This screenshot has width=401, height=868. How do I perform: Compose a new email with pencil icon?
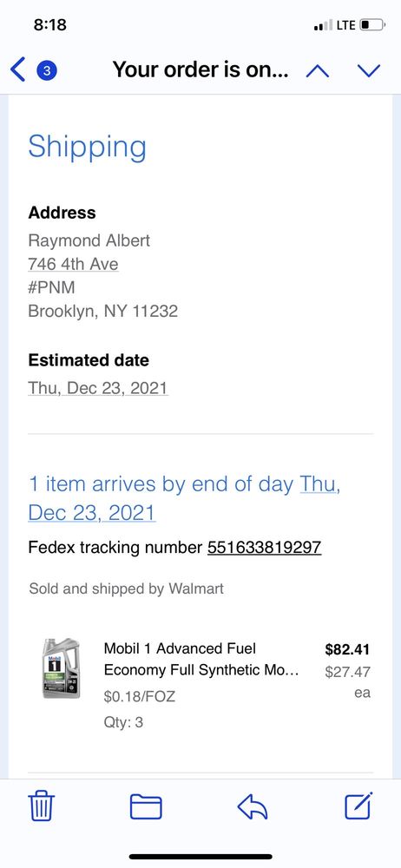[359, 806]
